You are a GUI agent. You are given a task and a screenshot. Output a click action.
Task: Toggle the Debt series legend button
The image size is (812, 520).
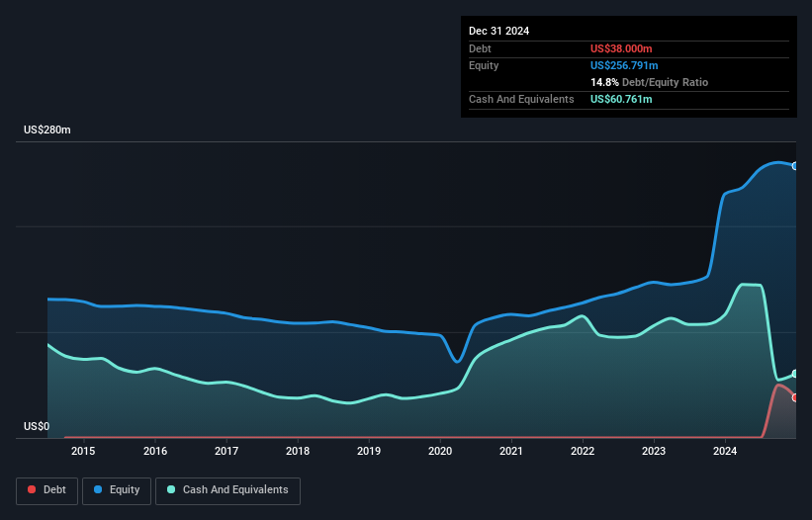point(47,490)
